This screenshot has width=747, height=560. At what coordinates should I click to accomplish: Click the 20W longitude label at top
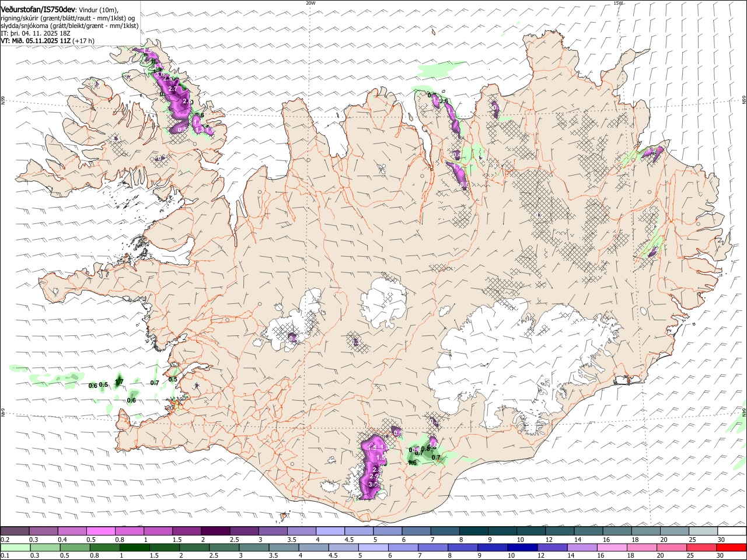point(310,3)
